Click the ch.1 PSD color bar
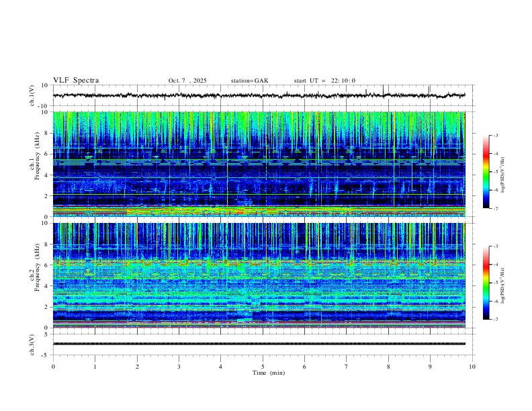The height and width of the screenshot is (411, 532). [x=486, y=172]
